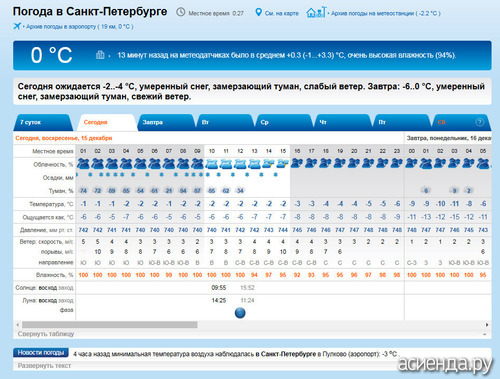
Task: Click the weather station house icon
Action: click(316, 12)
